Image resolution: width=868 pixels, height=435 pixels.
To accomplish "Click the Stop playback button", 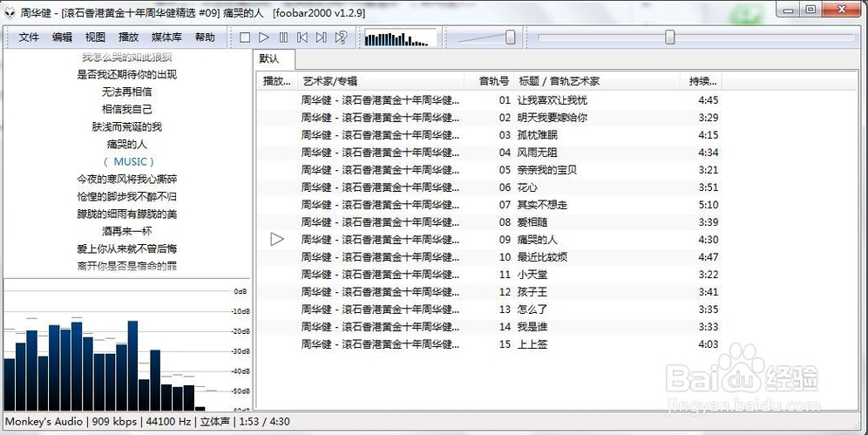I will [245, 37].
